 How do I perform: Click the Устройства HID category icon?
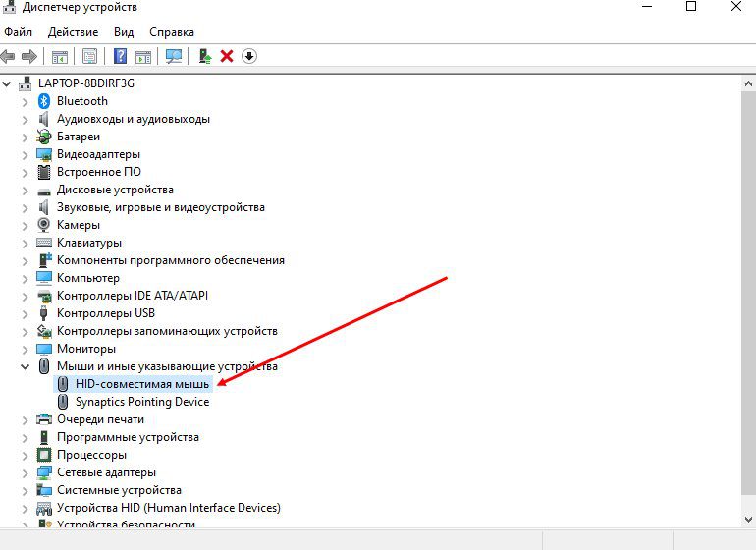[44, 508]
